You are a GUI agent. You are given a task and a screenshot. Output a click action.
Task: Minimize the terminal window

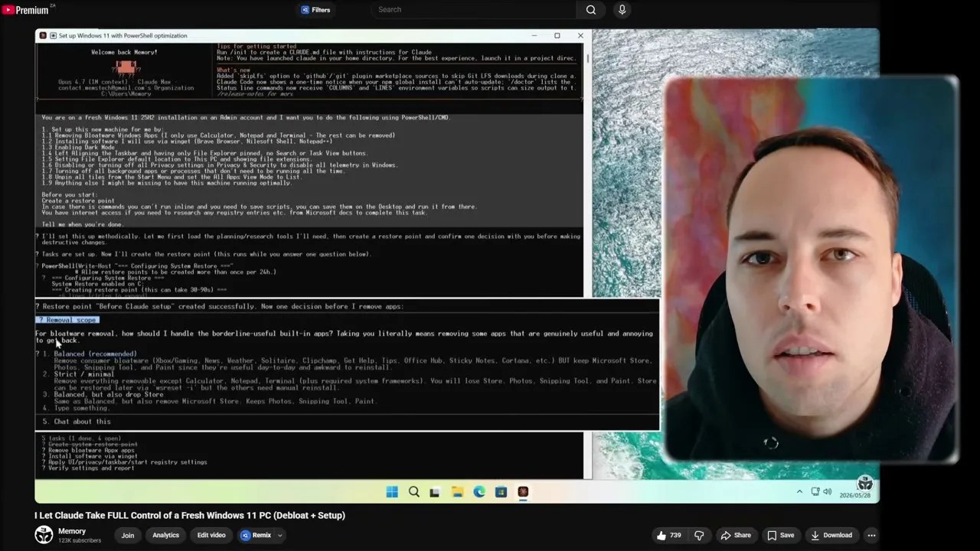click(x=534, y=36)
